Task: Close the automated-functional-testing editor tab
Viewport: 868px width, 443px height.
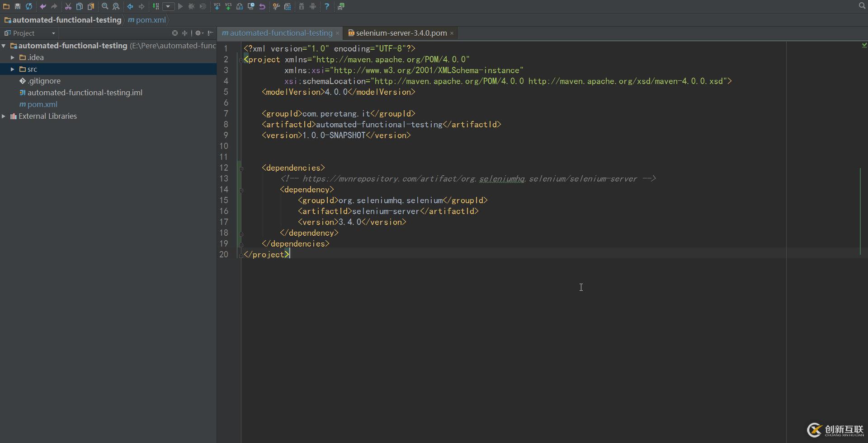Action: click(337, 33)
